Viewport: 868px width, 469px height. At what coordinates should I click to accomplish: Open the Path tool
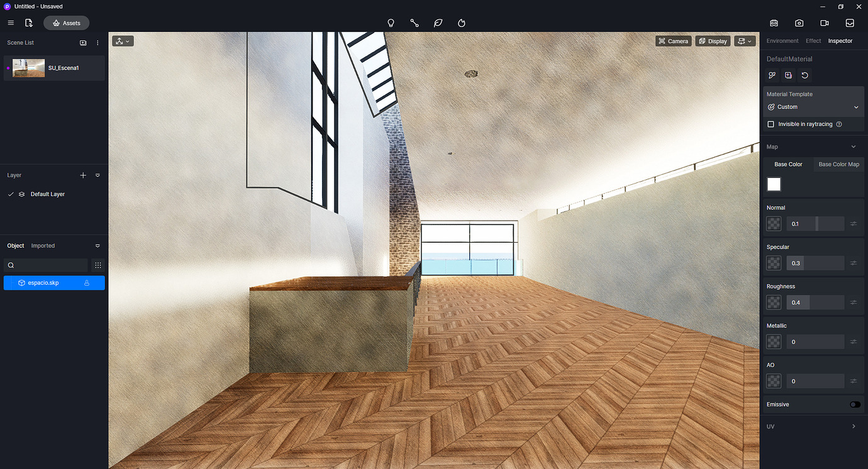pos(415,23)
